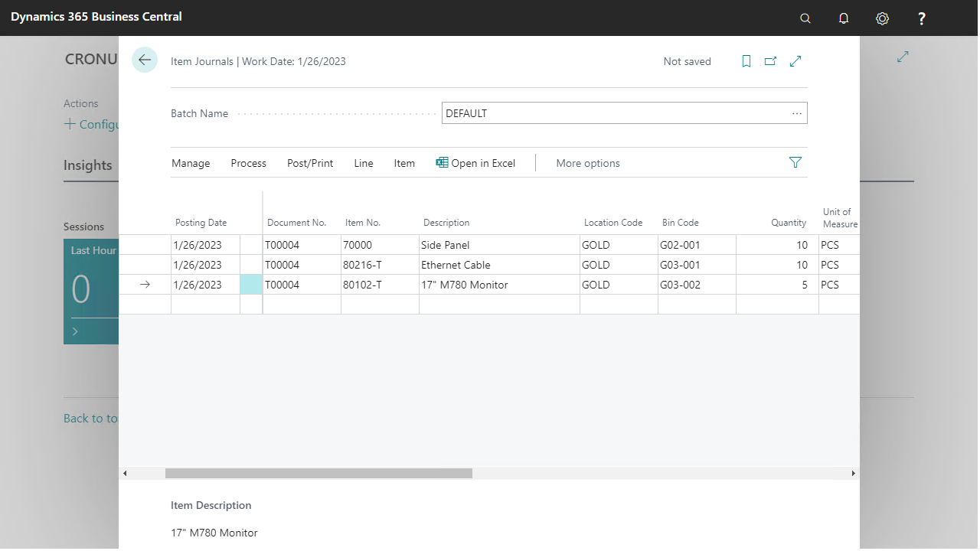This screenshot has height=551, width=980.
Task: Click the Excel icon on Open in Excel
Action: point(442,162)
